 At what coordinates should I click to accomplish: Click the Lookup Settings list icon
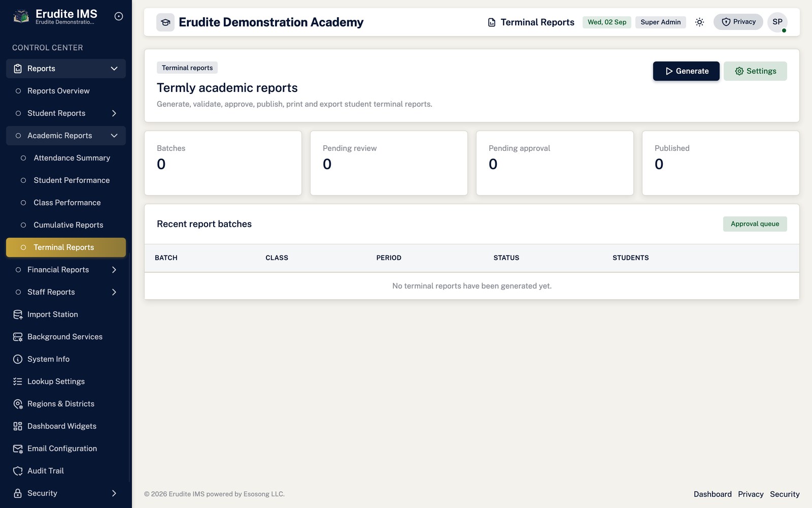pyautogui.click(x=18, y=382)
